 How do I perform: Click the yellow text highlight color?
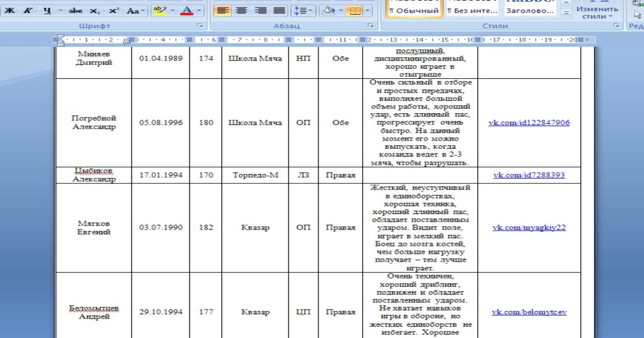[159, 10]
